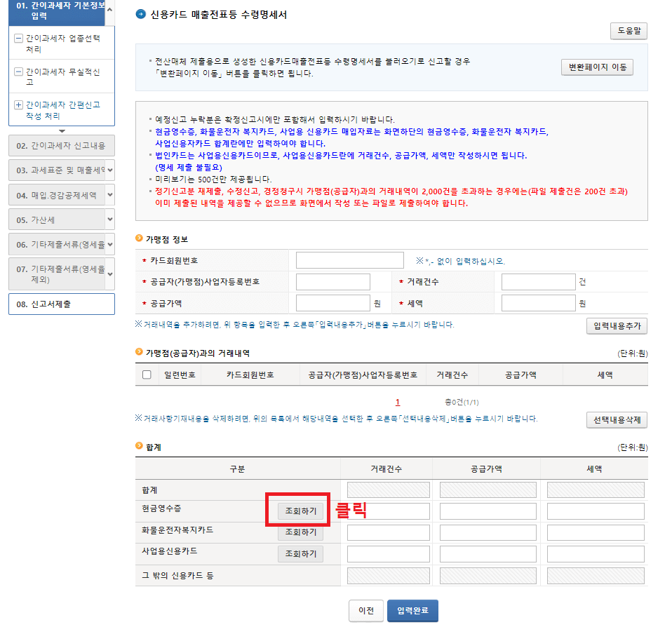Click the down triangle below the 01 menu

pyautogui.click(x=62, y=131)
